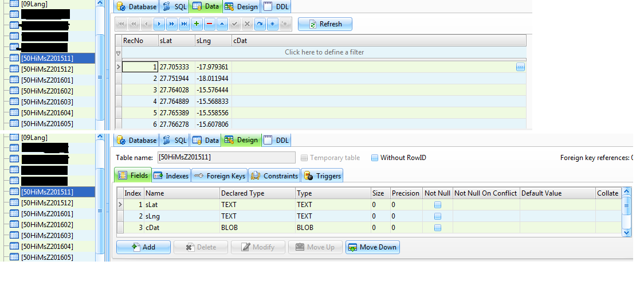The width and height of the screenshot is (644, 304).
Task: Click the Table name input field
Action: [x=226, y=158]
